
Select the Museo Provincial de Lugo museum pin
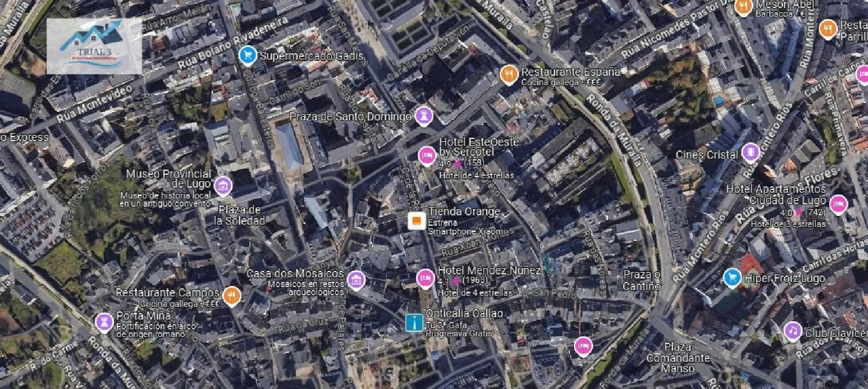tap(223, 186)
